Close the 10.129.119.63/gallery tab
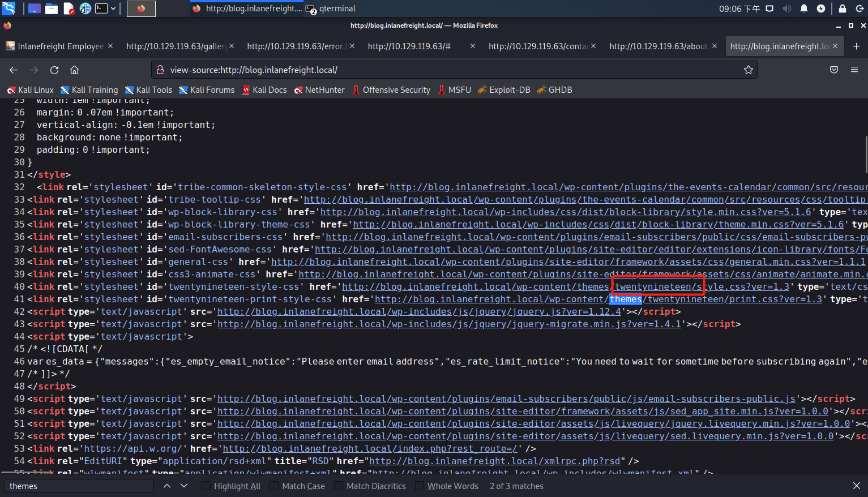This screenshot has width=868, height=497. (x=232, y=46)
